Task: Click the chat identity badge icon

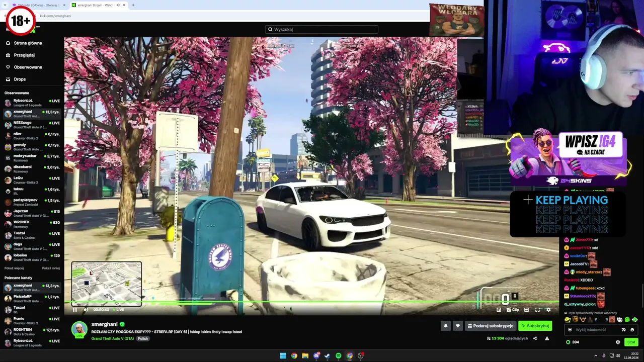Action: [570, 330]
